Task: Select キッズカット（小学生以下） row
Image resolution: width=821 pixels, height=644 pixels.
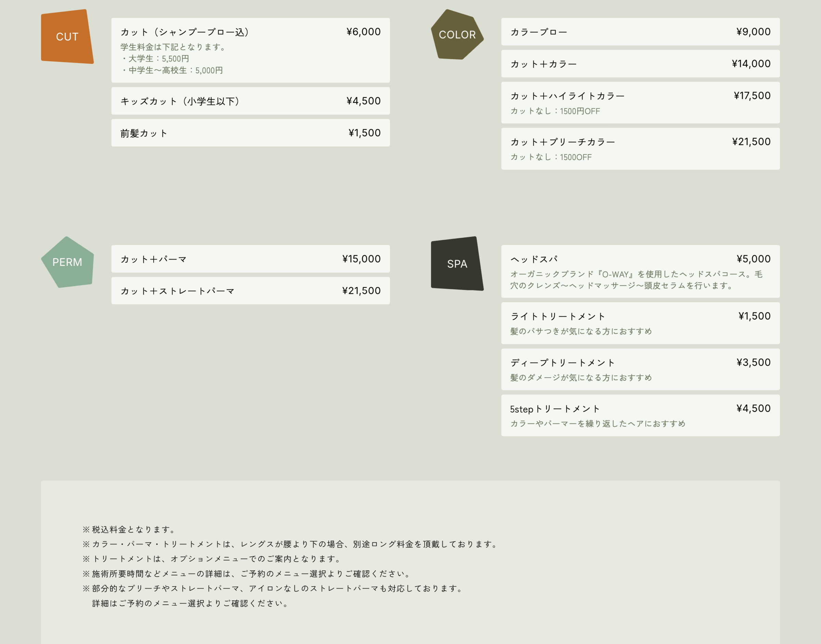Action: click(250, 101)
